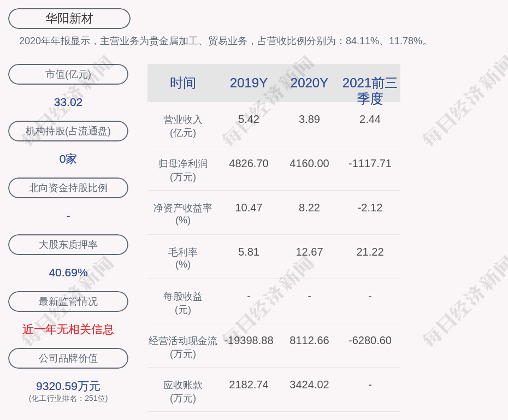508x420 pixels.
Task: Select the 应收账款 dash under 2021前三季度
Action: (370, 384)
